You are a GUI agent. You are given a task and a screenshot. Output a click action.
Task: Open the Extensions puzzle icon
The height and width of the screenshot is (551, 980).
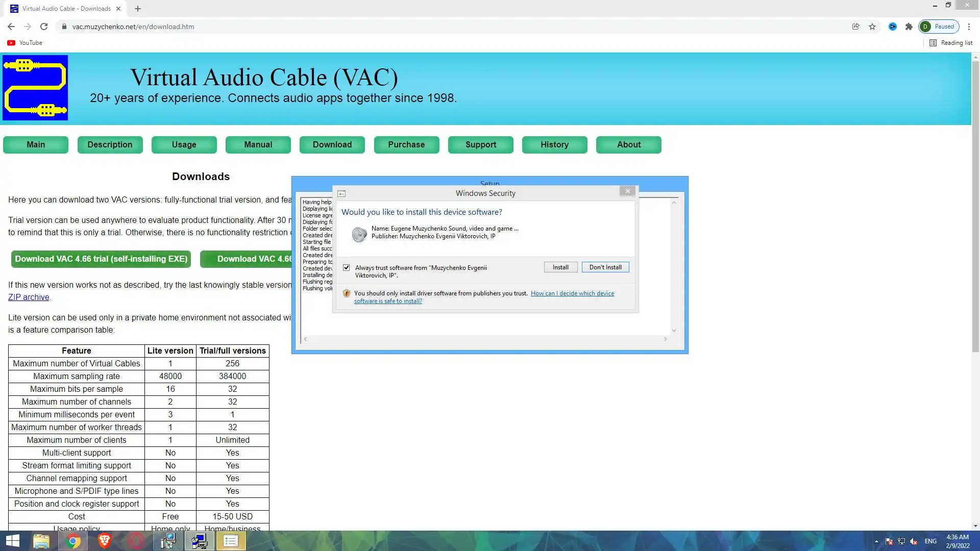pyautogui.click(x=909, y=27)
